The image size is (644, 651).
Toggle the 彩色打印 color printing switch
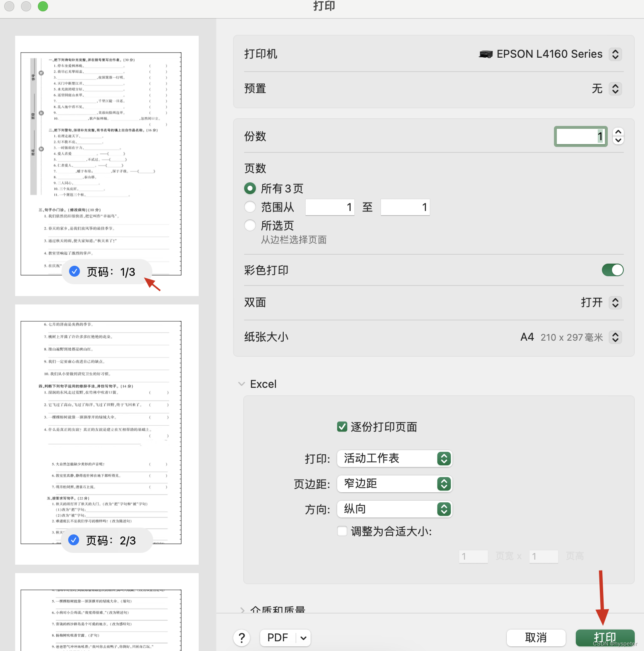click(x=612, y=270)
